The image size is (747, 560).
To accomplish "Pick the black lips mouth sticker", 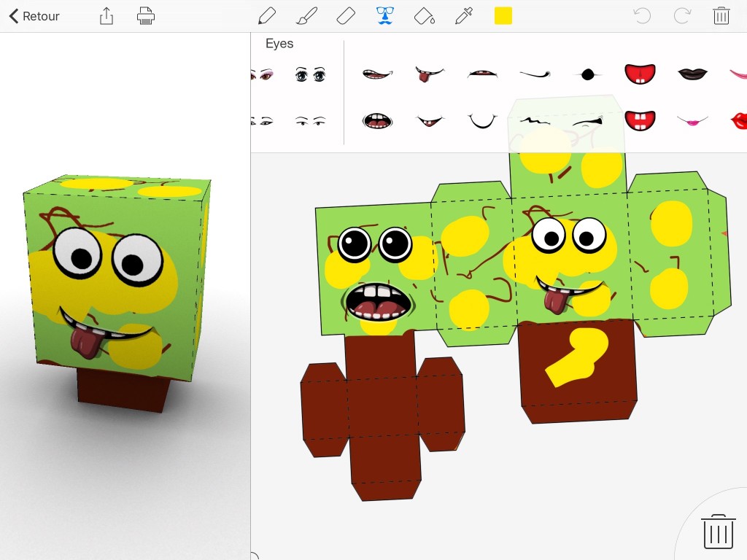I will 692,74.
